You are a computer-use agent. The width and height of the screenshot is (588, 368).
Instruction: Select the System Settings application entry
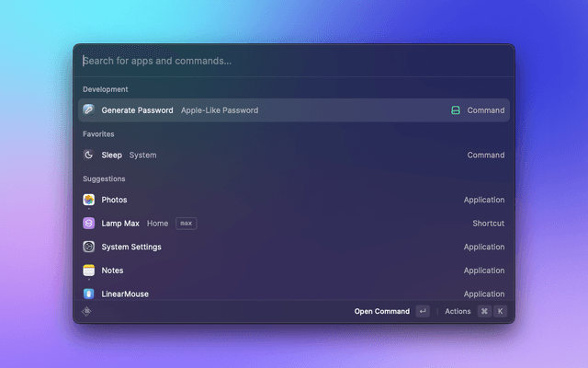tap(276, 247)
